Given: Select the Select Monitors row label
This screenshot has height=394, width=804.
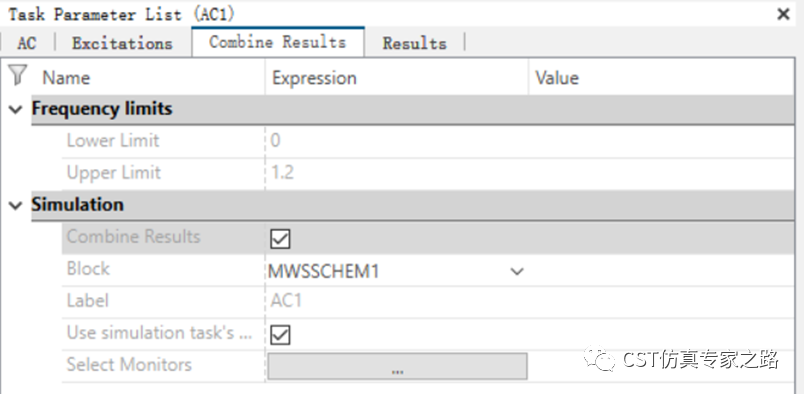Looking at the screenshot, I should pyautogui.click(x=129, y=364).
